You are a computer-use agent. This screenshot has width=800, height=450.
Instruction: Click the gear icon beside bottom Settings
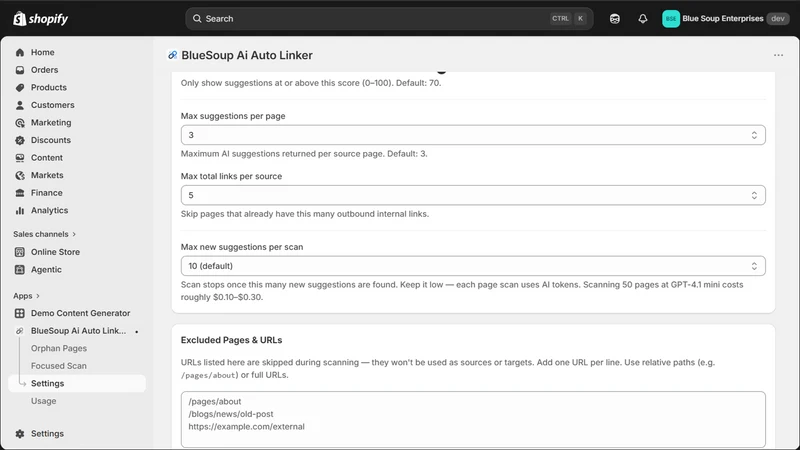pos(20,434)
